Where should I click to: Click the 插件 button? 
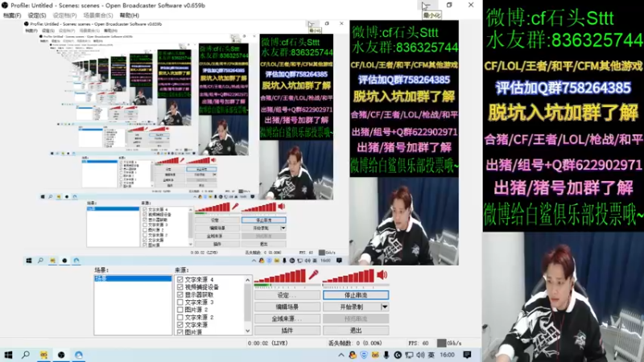(287, 331)
